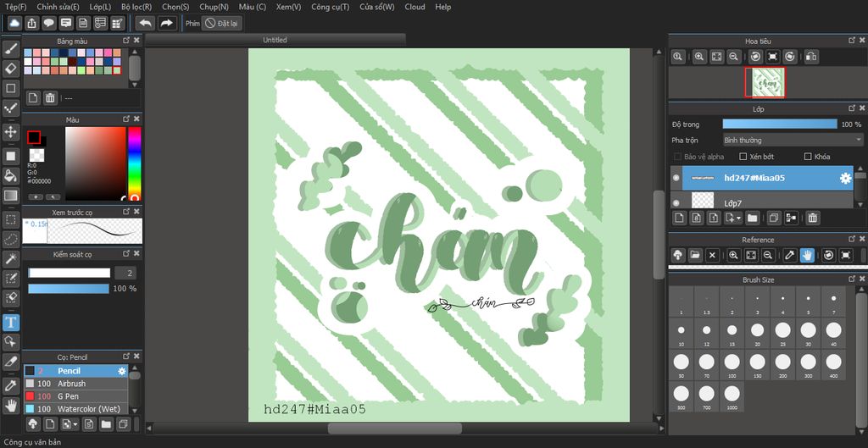868x448 pixels.
Task: Click the horizontal canvas scrollbar
Action: pyautogui.click(x=395, y=428)
